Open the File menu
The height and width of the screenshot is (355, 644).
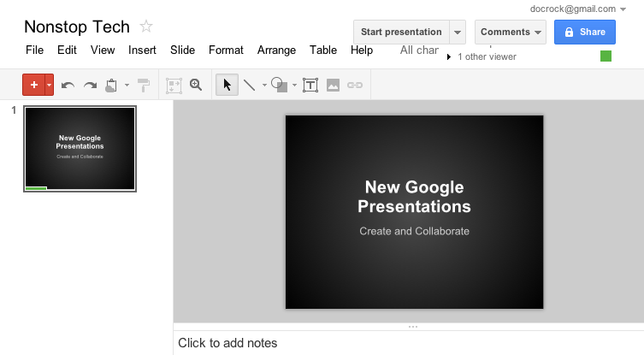point(34,50)
